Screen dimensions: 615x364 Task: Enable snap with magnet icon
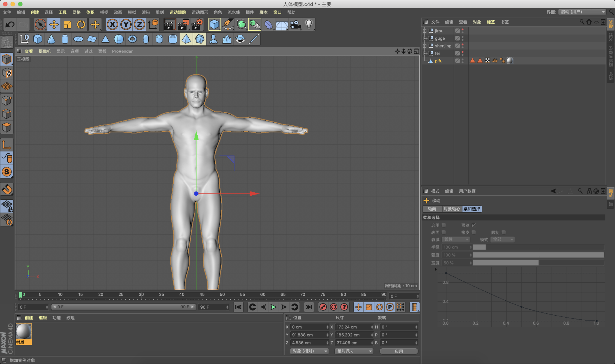7,189
